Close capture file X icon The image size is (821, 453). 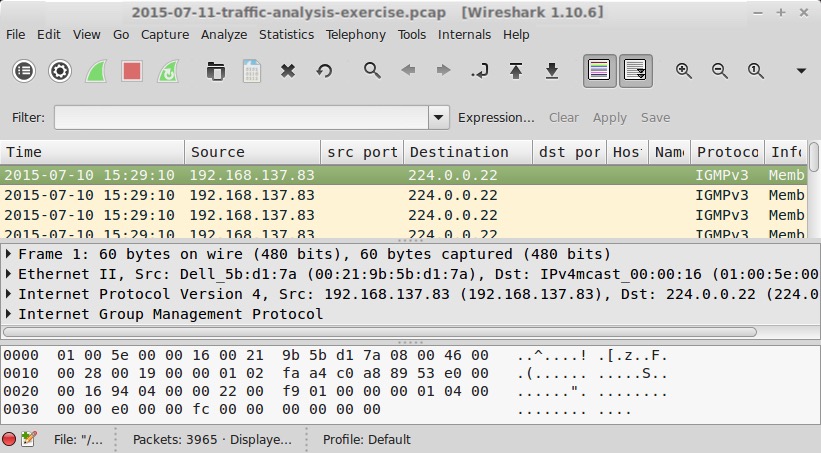[x=287, y=71]
